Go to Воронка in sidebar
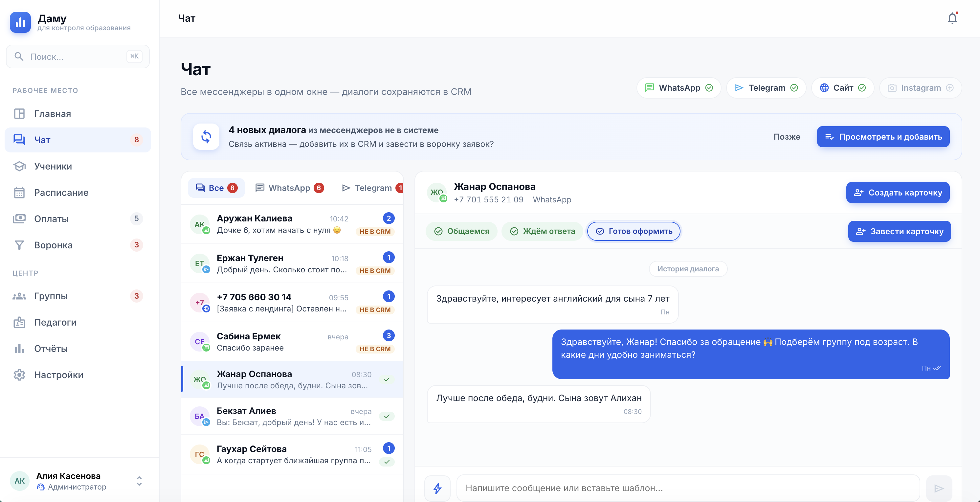Screen dimensions: 980x502 [x=78, y=245]
